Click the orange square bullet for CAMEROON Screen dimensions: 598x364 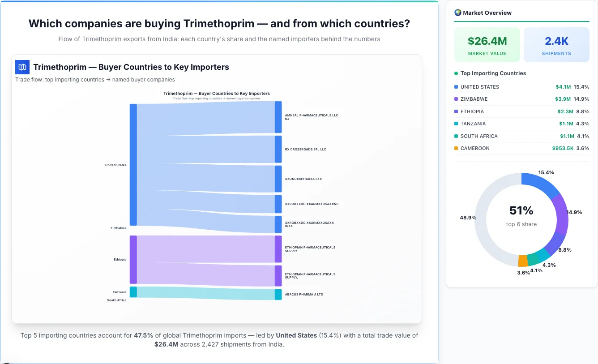pyautogui.click(x=456, y=148)
